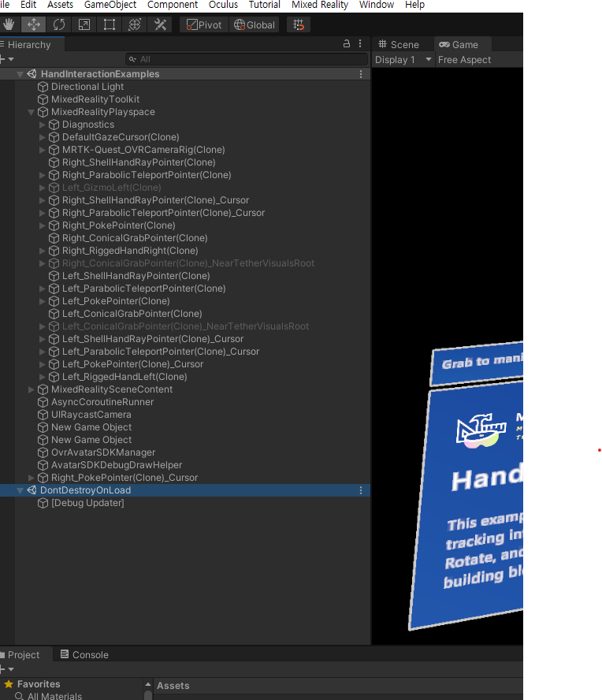Click Unity scene icon beside HandInteractionExamples
This screenshot has height=700, width=602.
pos(32,74)
